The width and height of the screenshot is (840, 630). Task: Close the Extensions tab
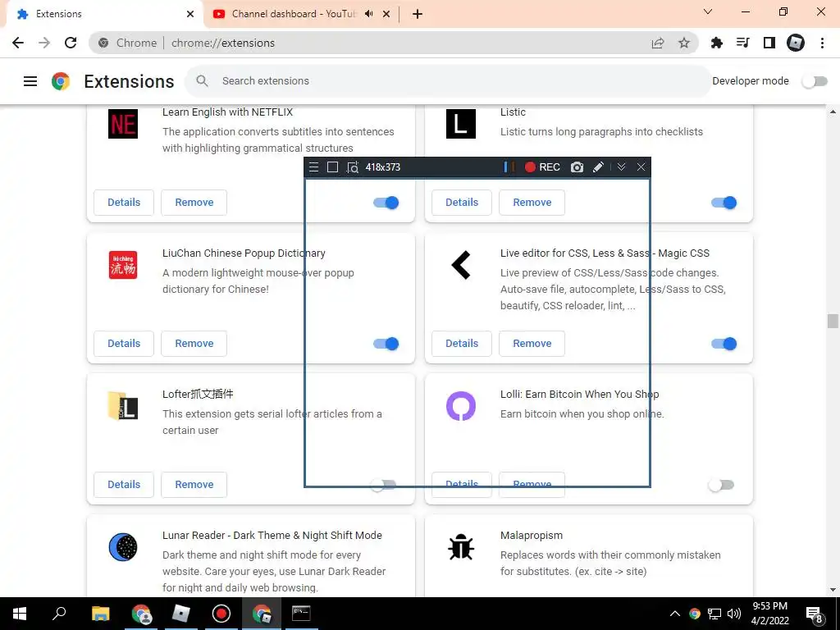coord(190,14)
